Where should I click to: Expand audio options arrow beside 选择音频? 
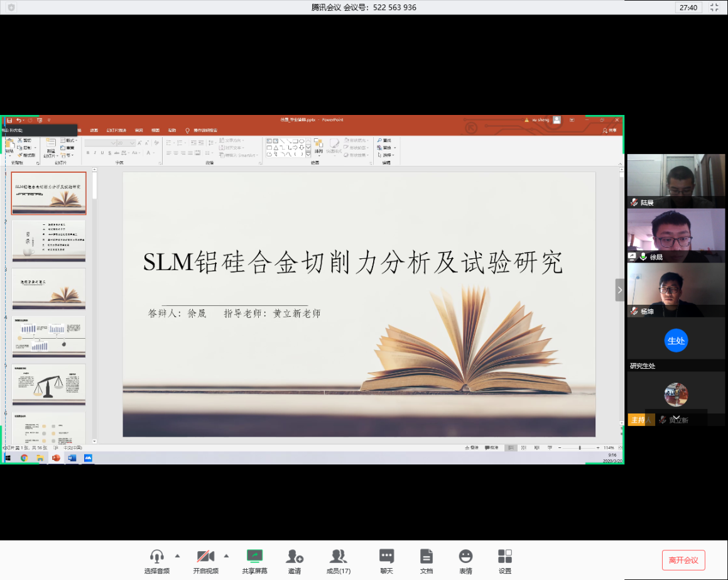pyautogui.click(x=177, y=555)
